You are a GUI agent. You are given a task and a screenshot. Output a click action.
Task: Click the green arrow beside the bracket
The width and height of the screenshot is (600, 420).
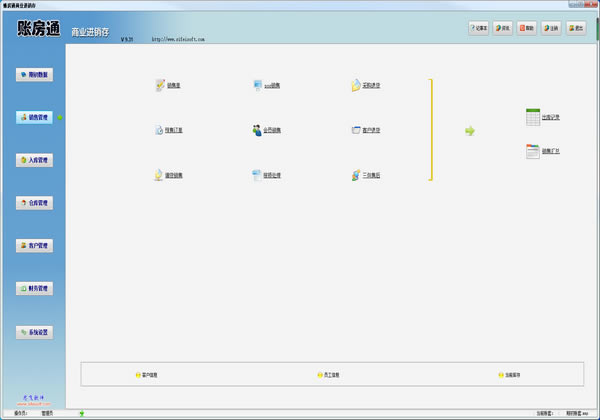(470, 130)
